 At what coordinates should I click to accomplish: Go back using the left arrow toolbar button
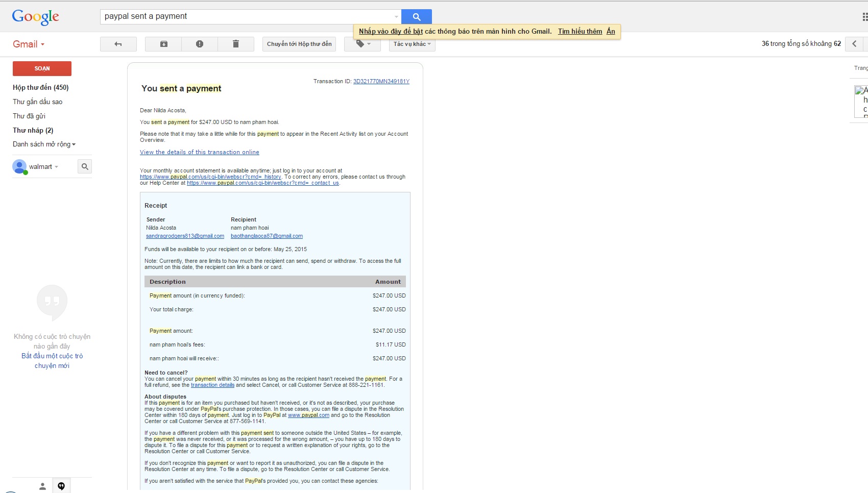(x=118, y=44)
